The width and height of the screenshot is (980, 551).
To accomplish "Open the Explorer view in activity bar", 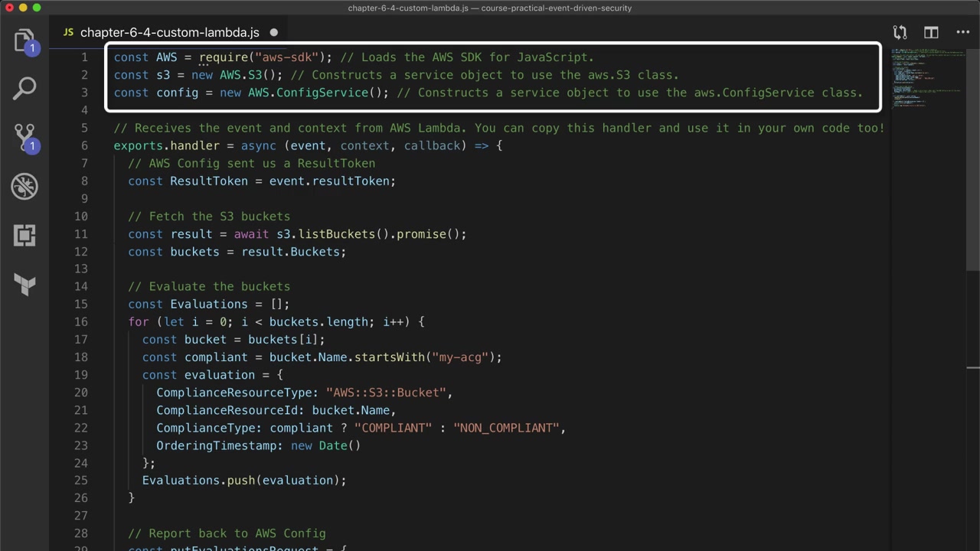I will [x=24, y=40].
